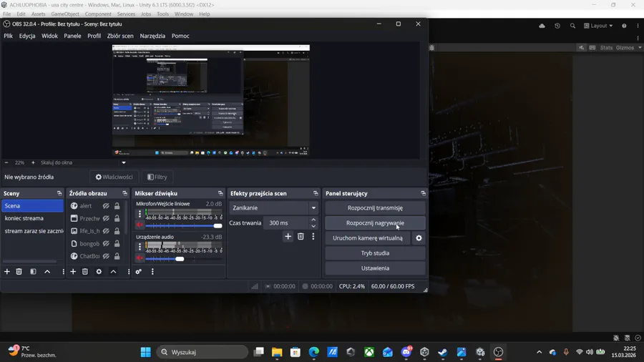Open Ustawienia button
The image size is (644, 362).
[375, 268]
